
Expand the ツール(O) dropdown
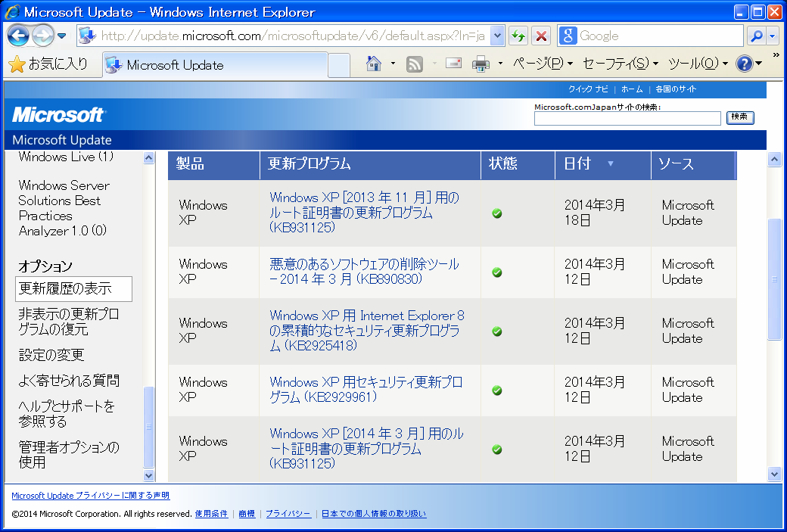point(695,64)
